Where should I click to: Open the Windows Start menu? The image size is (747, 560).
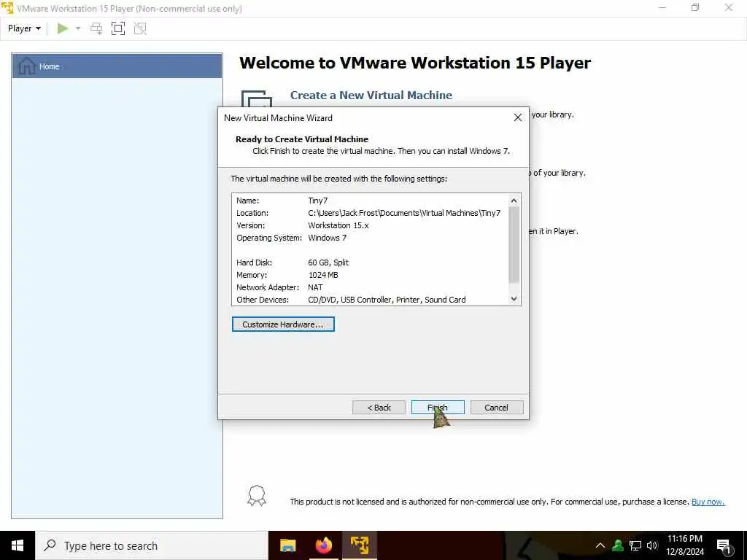18,545
